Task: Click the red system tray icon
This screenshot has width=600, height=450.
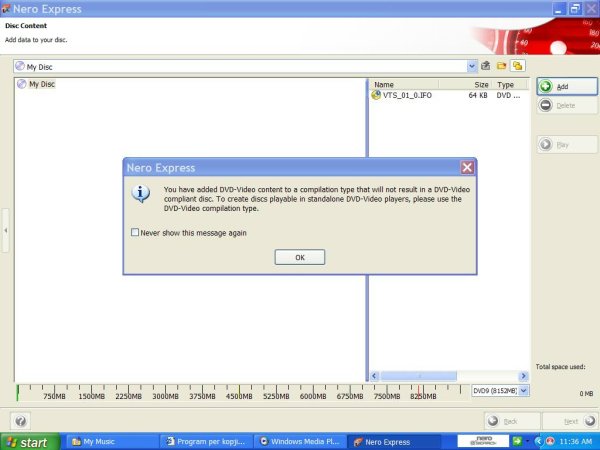Action: point(551,442)
